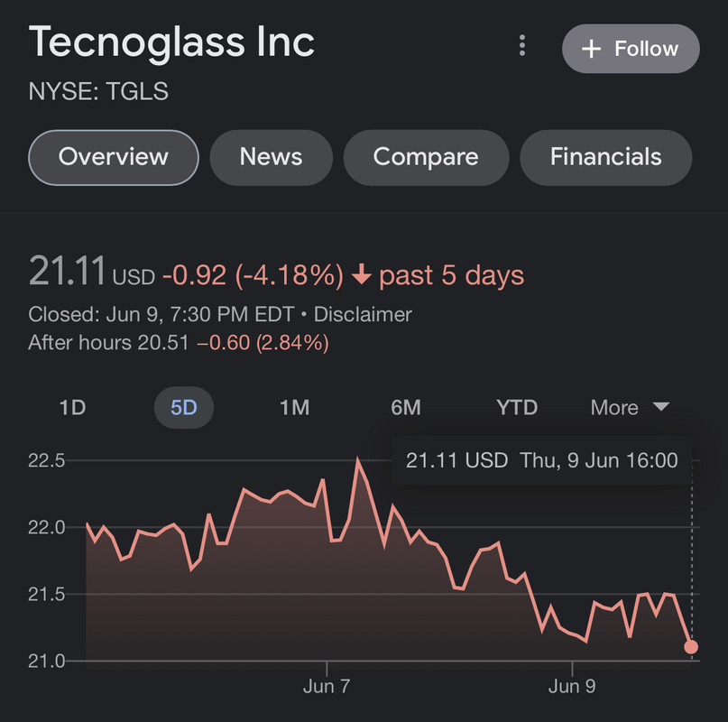Click the Jun 7 date on chart axis
This screenshot has height=722, width=728.
click(326, 687)
